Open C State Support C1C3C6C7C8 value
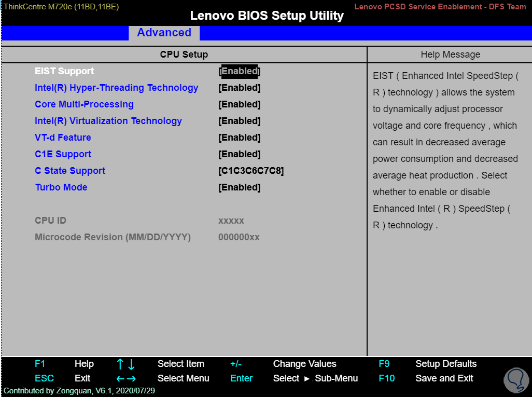Viewport: 532px width, 397px height. [251, 171]
